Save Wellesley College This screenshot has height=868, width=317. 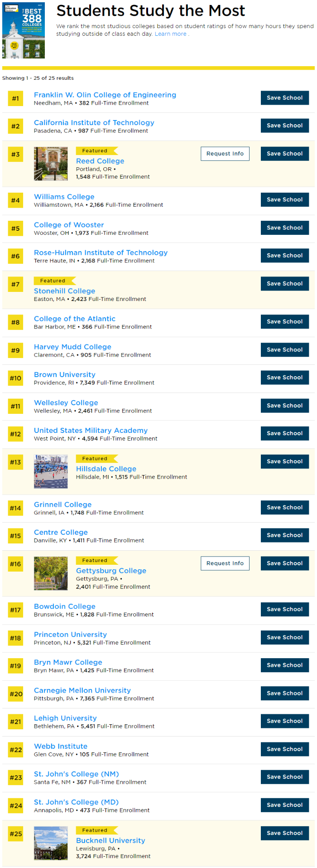click(285, 406)
